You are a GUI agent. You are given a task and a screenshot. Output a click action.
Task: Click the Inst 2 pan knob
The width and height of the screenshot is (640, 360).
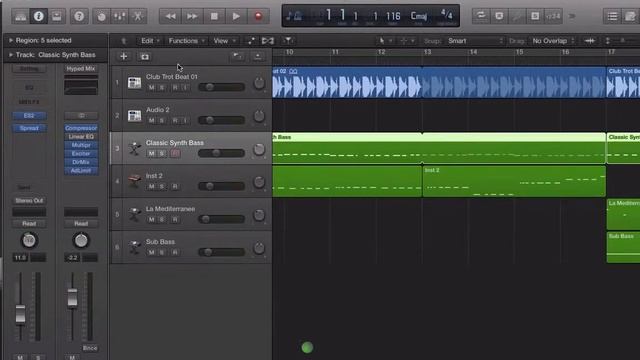[x=259, y=182]
